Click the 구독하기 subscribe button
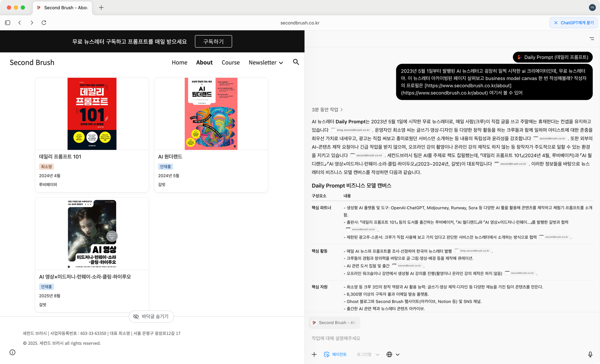This screenshot has height=364, width=600. coord(213,41)
